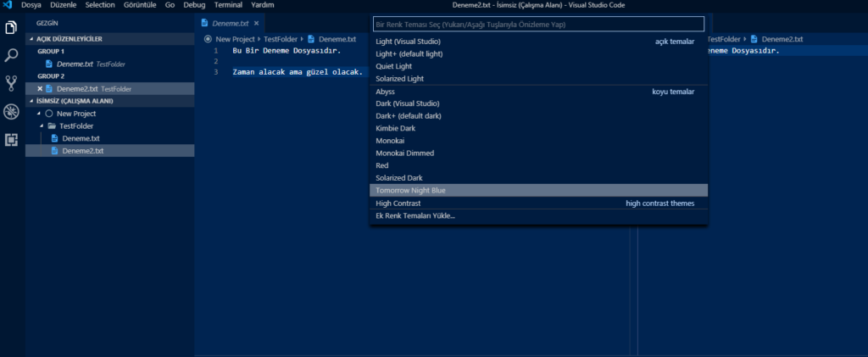Open the Yardım menu
Image resolution: width=868 pixels, height=357 pixels.
point(263,5)
